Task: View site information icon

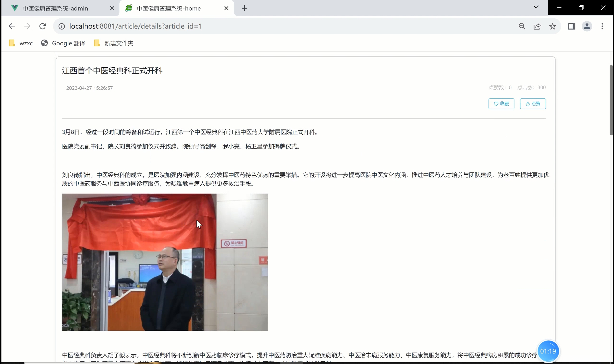Action: [x=62, y=26]
